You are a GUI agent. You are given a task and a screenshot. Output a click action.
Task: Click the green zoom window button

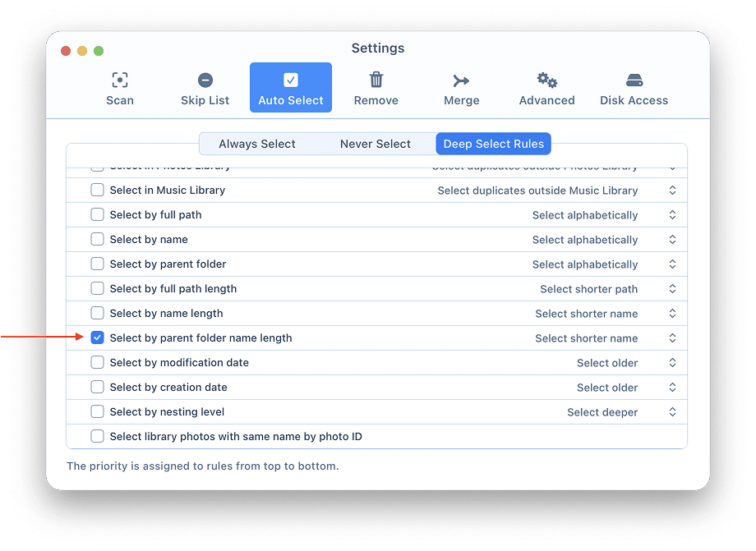click(99, 51)
